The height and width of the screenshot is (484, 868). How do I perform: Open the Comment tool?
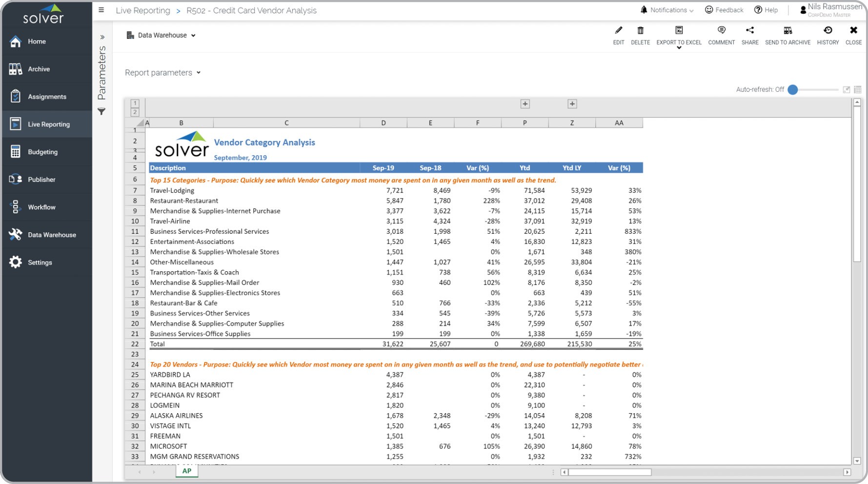[721, 31]
